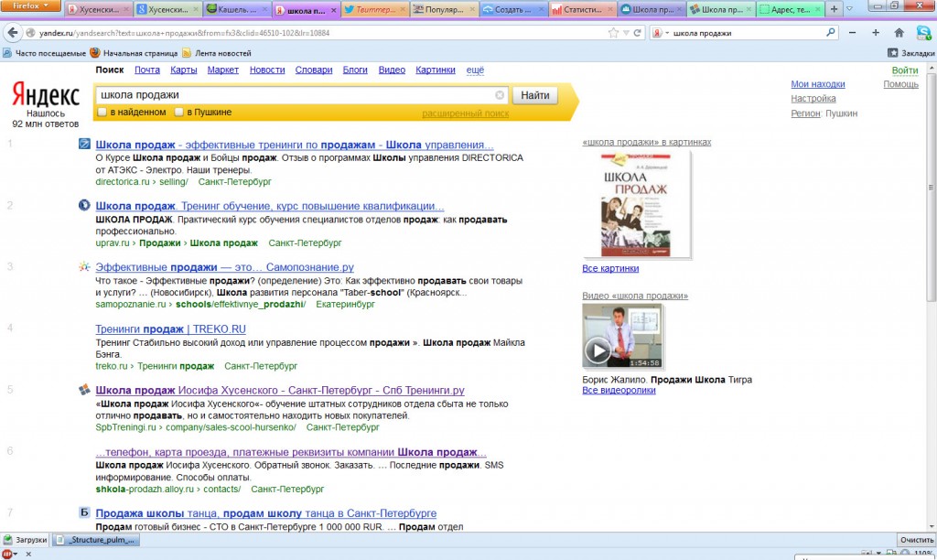Play the Борис Жалило video thumbnail
937x560 pixels.
click(621, 335)
